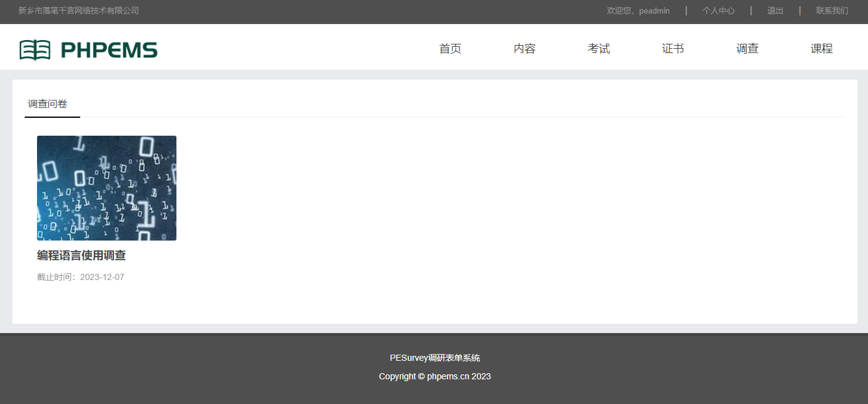Screen dimensions: 868x404
Task: Click the PHPEMS logo
Action: click(x=88, y=50)
